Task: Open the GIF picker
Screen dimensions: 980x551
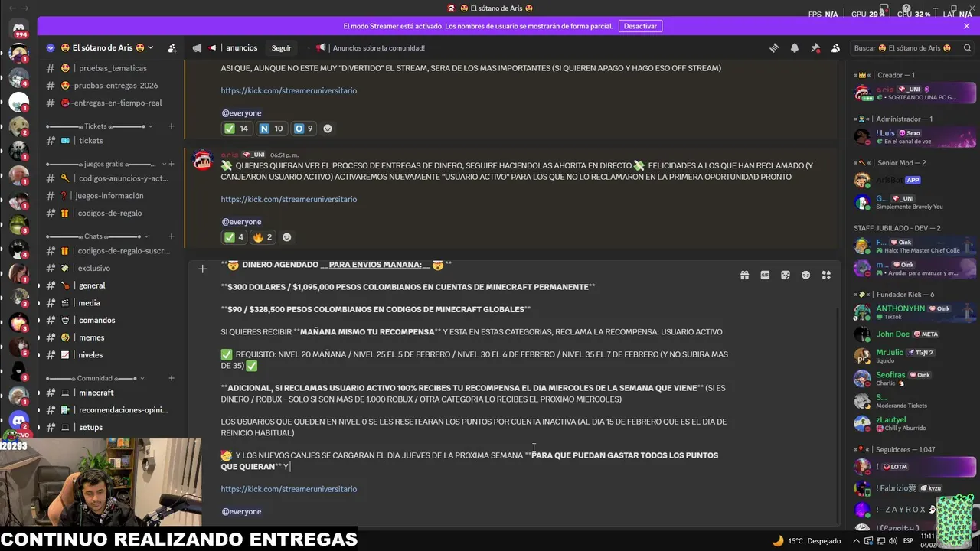Action: [765, 275]
